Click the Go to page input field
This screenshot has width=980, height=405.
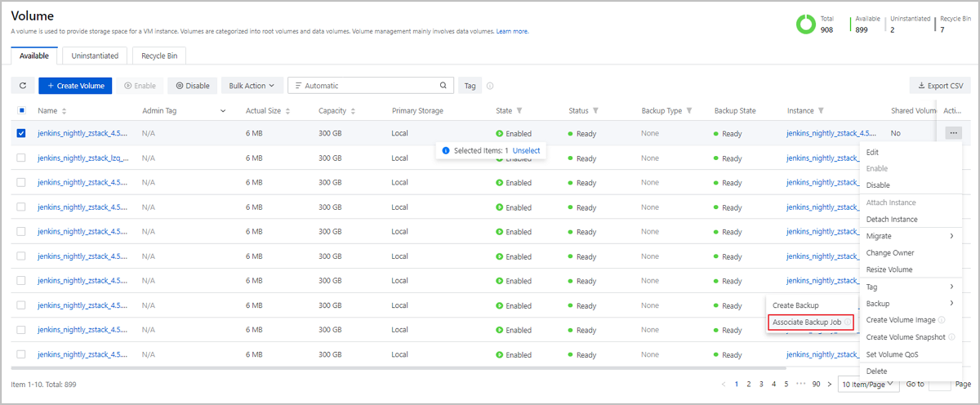point(940,384)
